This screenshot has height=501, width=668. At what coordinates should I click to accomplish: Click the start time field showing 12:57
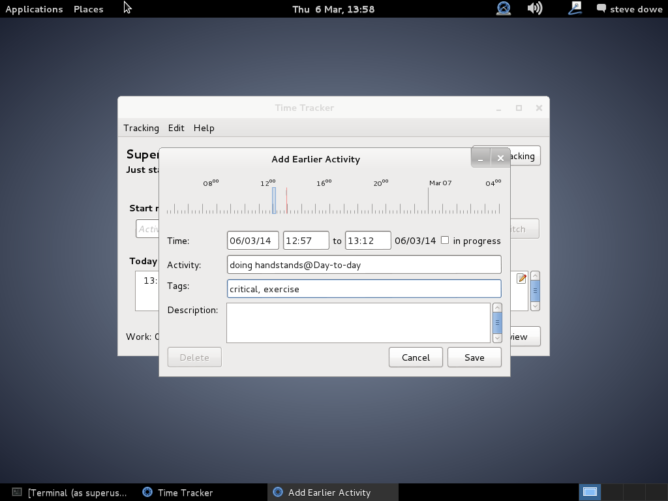pos(306,241)
